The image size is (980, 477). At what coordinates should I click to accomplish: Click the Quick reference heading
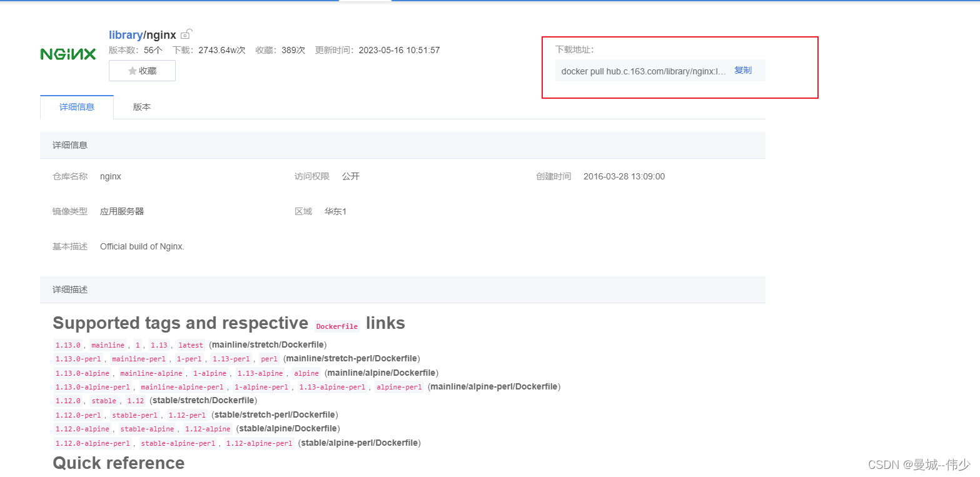click(x=119, y=463)
